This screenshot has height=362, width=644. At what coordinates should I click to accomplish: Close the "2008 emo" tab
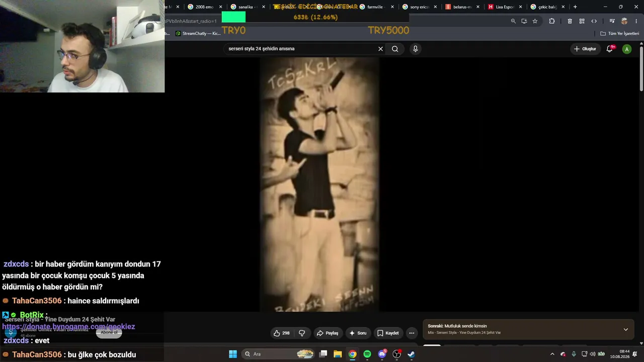[220, 7]
